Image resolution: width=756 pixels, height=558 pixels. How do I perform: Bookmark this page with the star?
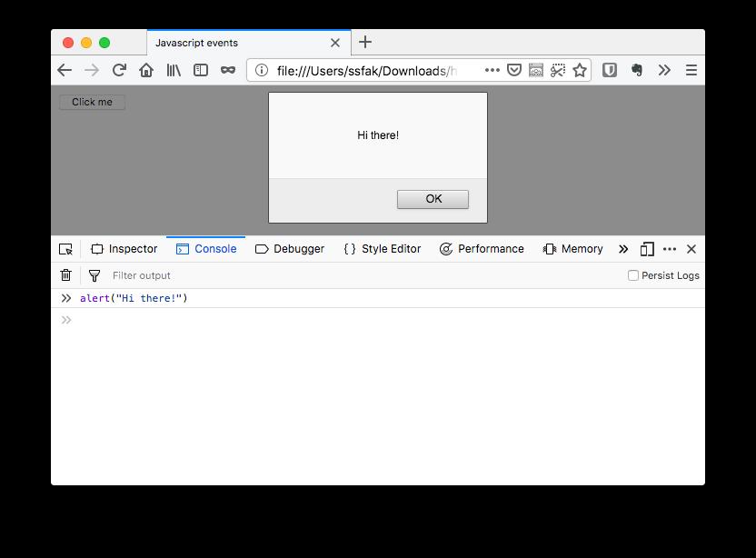580,70
